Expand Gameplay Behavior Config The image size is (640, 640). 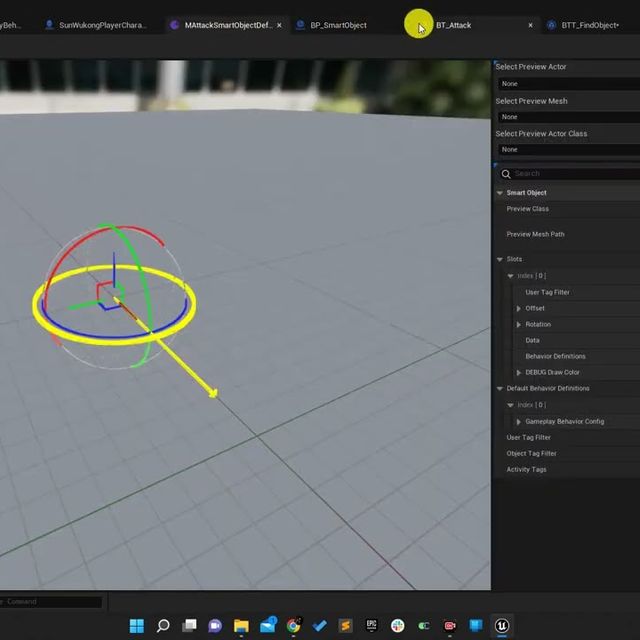(x=518, y=422)
